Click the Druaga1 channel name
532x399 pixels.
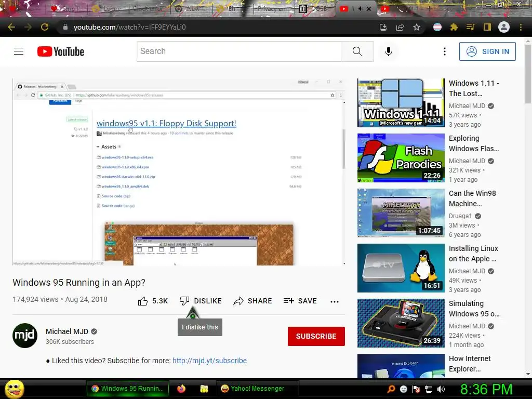[x=460, y=216]
